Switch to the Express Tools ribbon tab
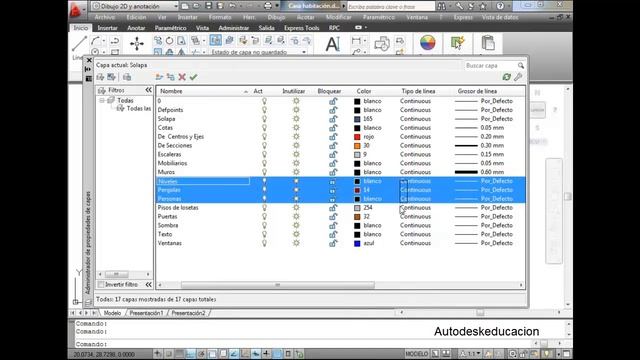 click(x=302, y=28)
